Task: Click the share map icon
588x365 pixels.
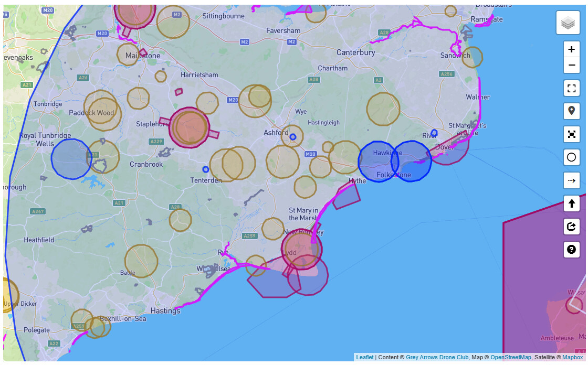Action: click(x=572, y=227)
